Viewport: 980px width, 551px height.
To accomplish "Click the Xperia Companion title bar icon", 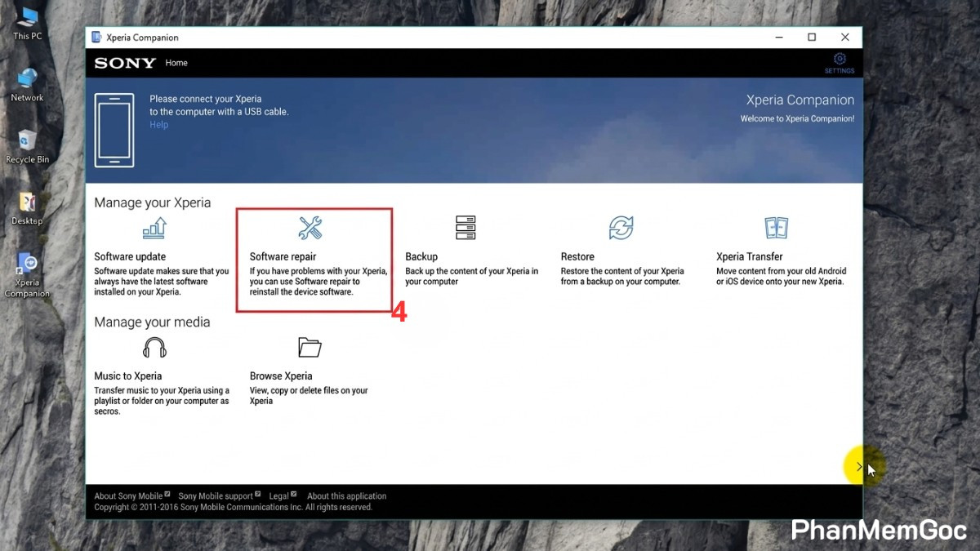I will pos(96,38).
